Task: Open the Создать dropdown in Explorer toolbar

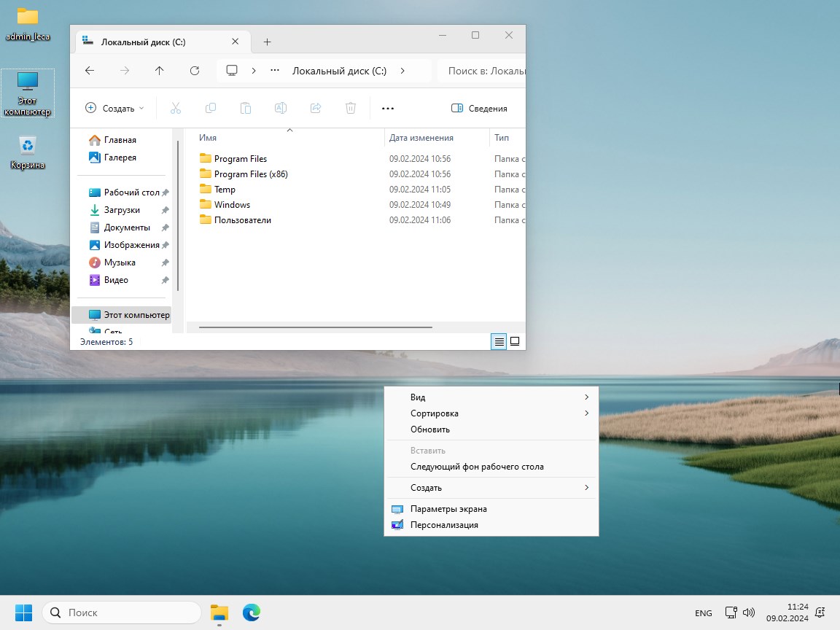Action: [x=115, y=108]
